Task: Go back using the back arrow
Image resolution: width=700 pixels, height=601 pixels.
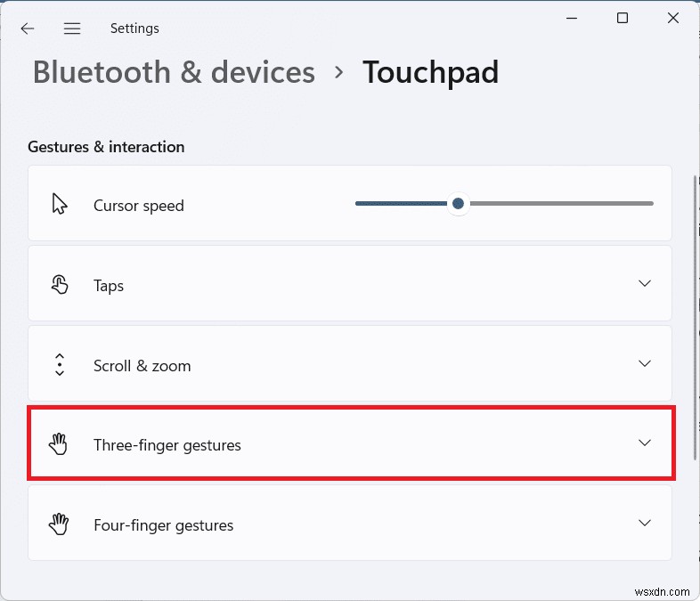Action: tap(28, 28)
